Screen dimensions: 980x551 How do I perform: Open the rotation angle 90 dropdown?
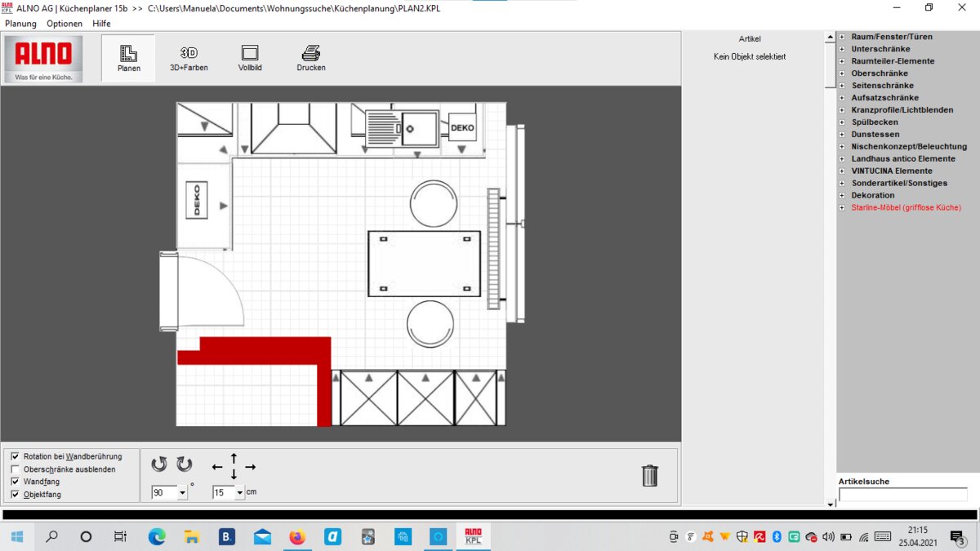coord(182,493)
